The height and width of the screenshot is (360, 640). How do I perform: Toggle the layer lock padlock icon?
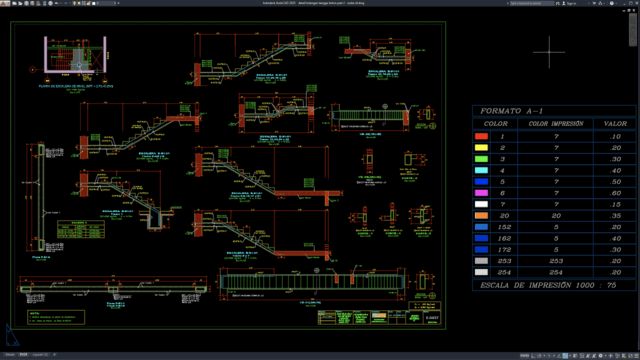pos(89,3)
